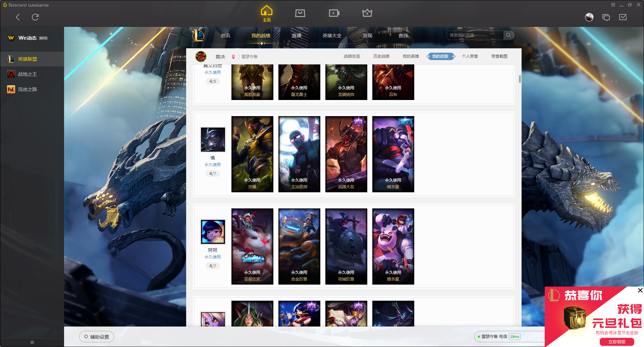Open the 屠龙勇士 skin card
Viewport: 644px width, 347px height.
pos(299,82)
